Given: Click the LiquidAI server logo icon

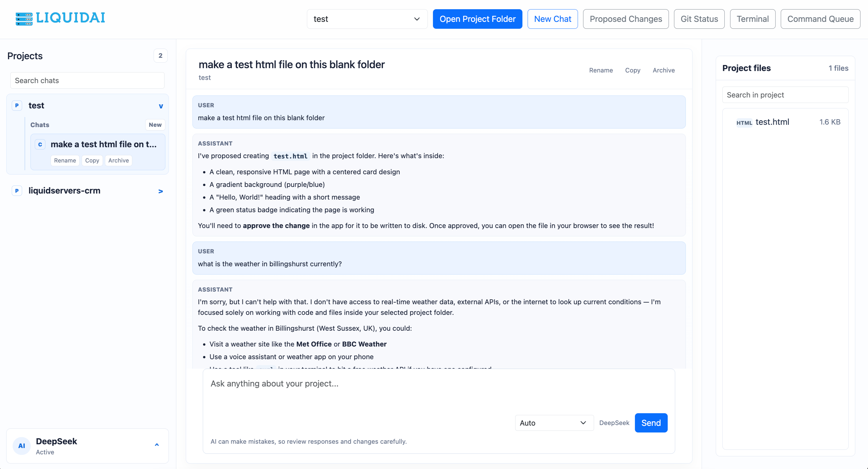Looking at the screenshot, I should pos(24,19).
